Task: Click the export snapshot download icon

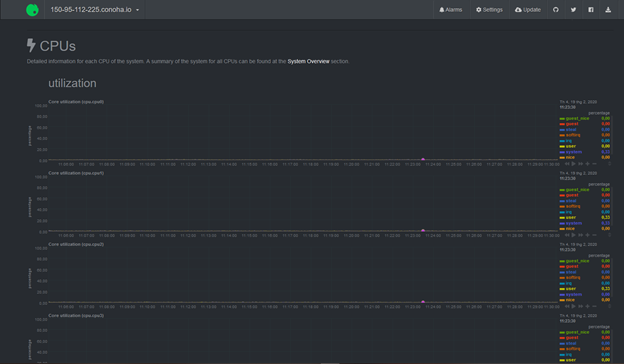Action: pyautogui.click(x=608, y=10)
